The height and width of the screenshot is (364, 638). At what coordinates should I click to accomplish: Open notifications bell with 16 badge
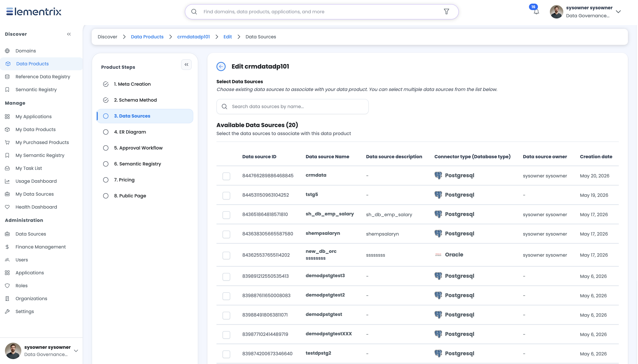(536, 12)
